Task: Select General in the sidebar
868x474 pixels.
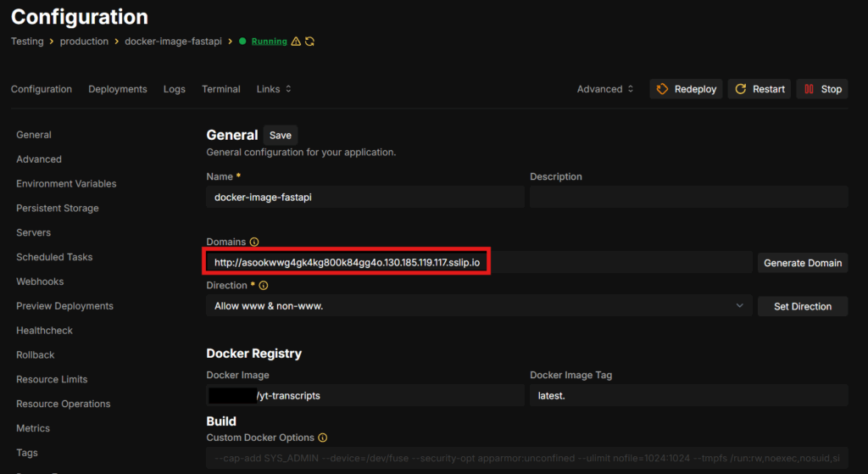Action: 34,135
